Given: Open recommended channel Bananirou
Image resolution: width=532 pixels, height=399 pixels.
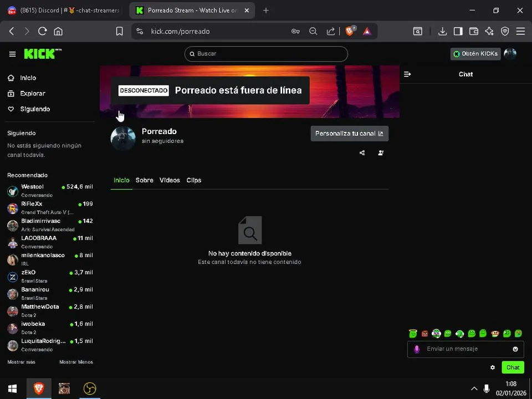Looking at the screenshot, I should click(50, 294).
